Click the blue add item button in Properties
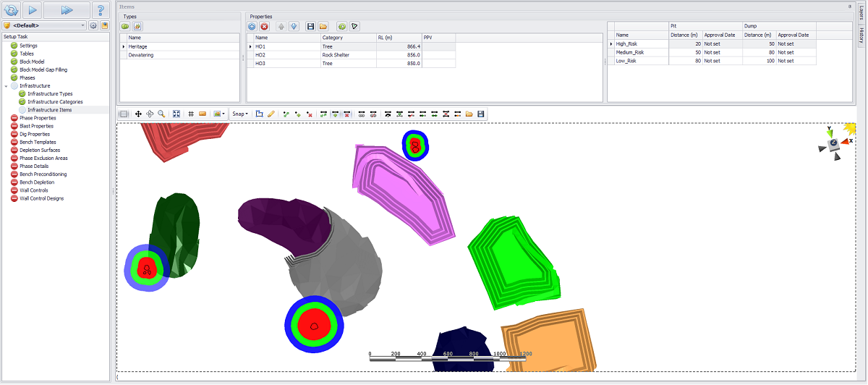Image resolution: width=868 pixels, height=385 pixels. pyautogui.click(x=252, y=26)
